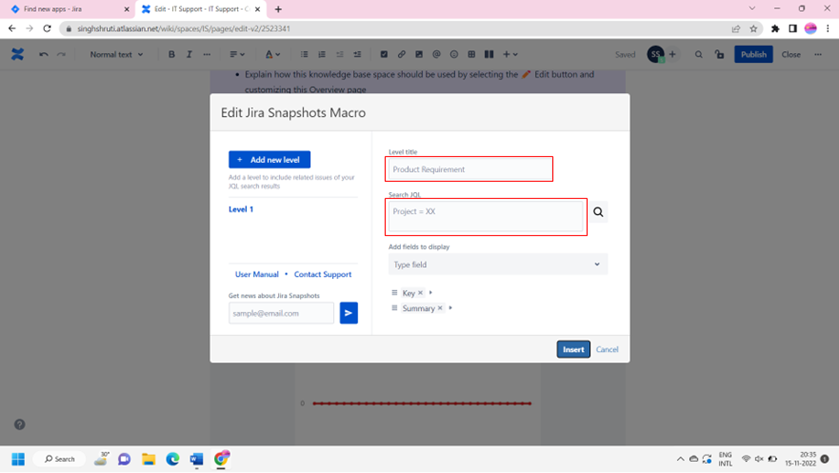839x473 pixels.
Task: Click the Publish button
Action: click(x=753, y=54)
